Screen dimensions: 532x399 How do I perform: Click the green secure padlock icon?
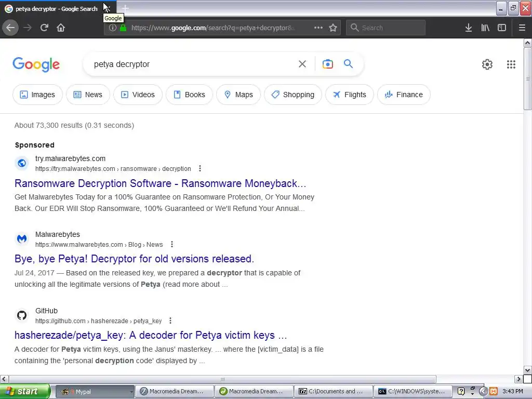(x=123, y=28)
